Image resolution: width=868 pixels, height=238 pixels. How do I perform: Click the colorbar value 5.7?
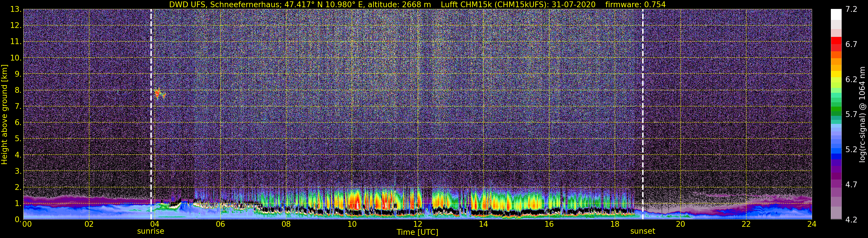[851, 115]
